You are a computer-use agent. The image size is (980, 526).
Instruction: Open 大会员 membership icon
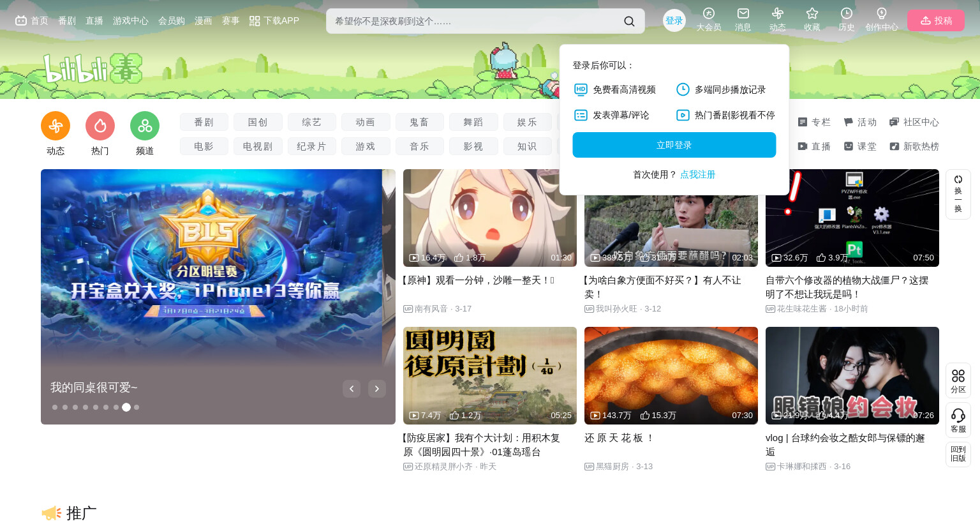coord(709,20)
